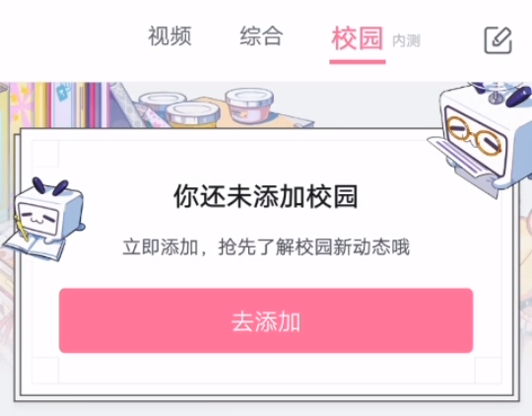The width and height of the screenshot is (532, 416).
Task: Tap the paint jars in banner illustration
Action: [x=206, y=107]
